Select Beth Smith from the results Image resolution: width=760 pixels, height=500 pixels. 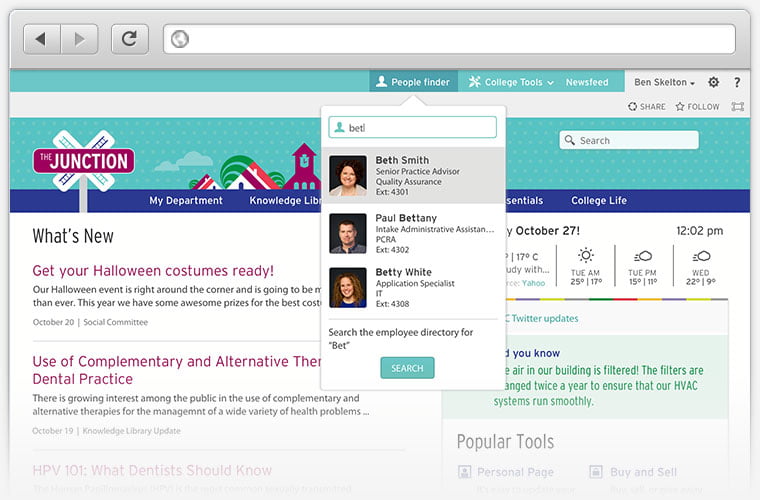(x=412, y=175)
